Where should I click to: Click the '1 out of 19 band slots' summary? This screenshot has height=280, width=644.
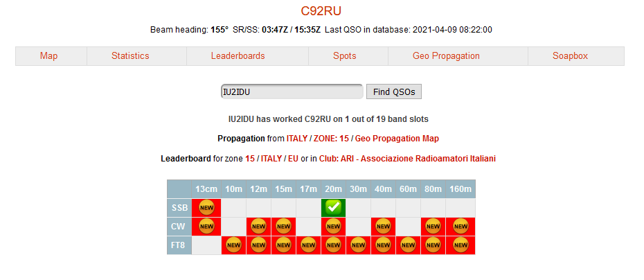pos(386,119)
